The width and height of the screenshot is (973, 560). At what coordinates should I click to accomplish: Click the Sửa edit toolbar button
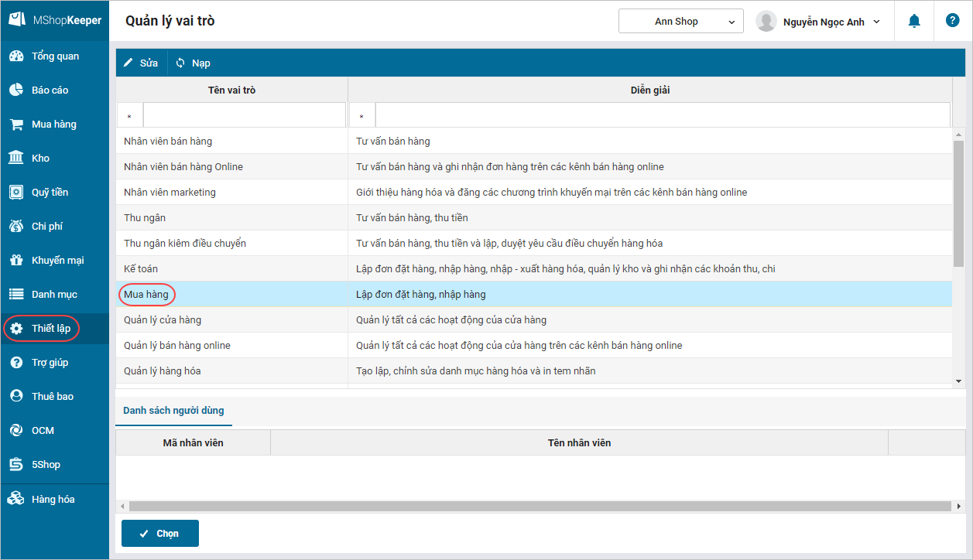tap(141, 63)
